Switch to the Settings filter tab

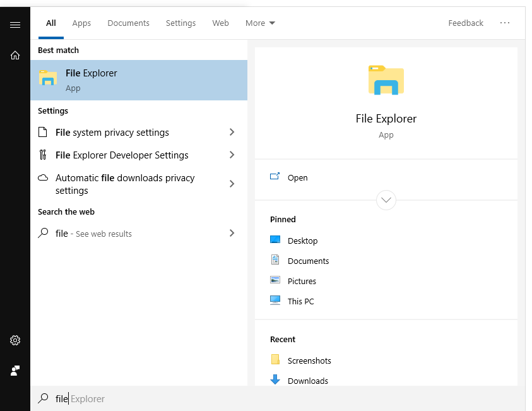(x=181, y=23)
